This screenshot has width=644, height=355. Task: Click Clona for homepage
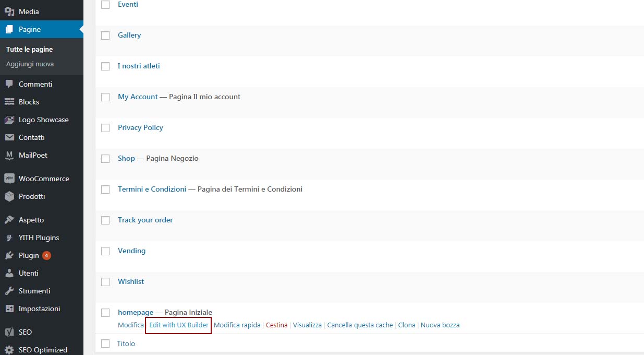pyautogui.click(x=407, y=325)
